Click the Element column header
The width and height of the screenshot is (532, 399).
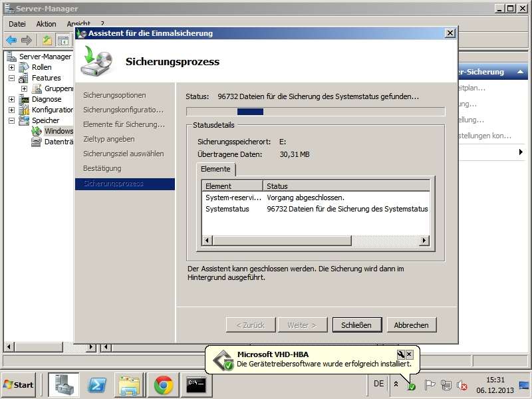click(x=232, y=186)
